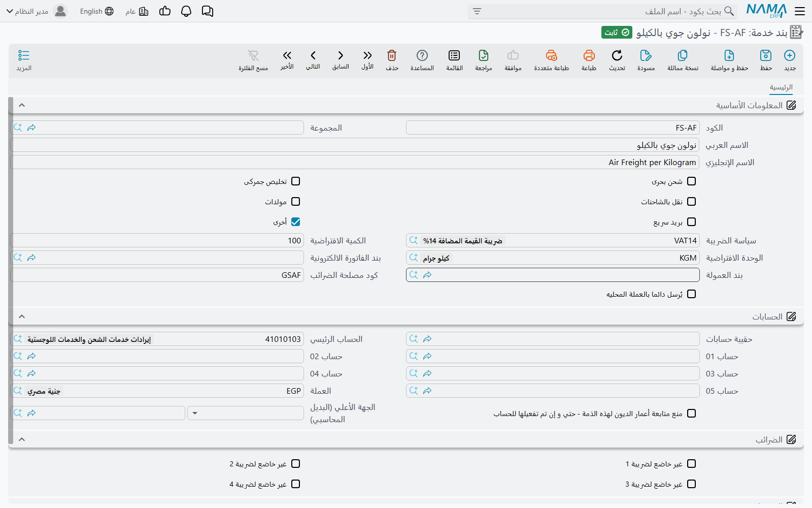Open link arrow in حساب 05 field

427,391
